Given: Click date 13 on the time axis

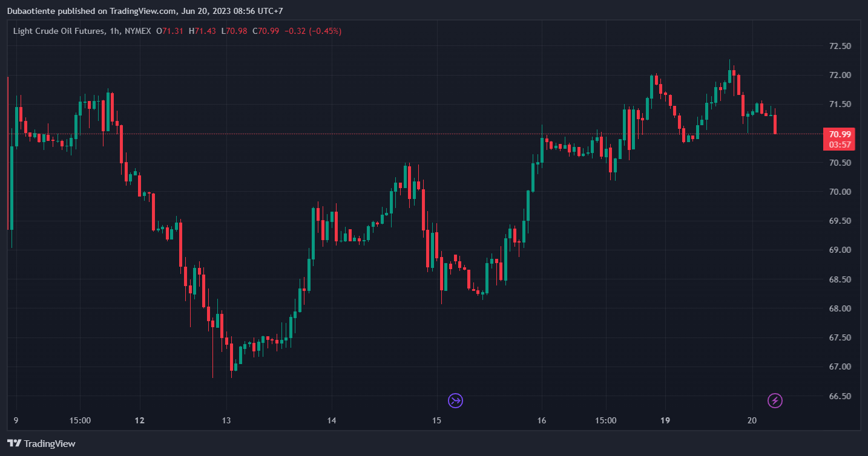Looking at the screenshot, I should [x=226, y=420].
